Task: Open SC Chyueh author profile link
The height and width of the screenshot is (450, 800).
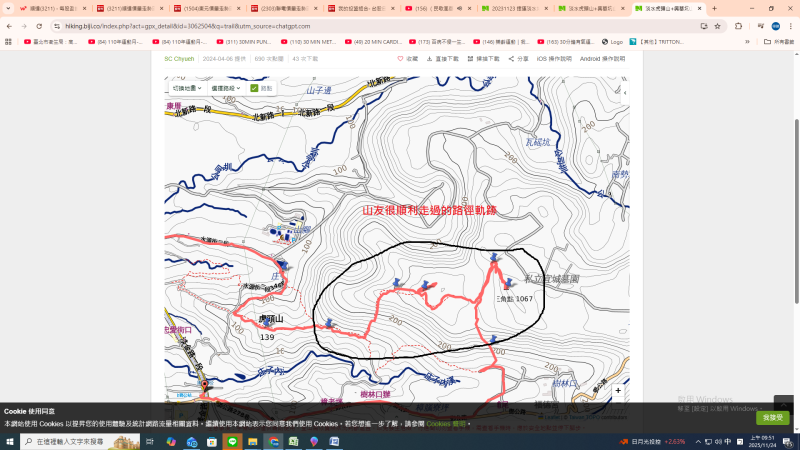Action: tap(179, 59)
